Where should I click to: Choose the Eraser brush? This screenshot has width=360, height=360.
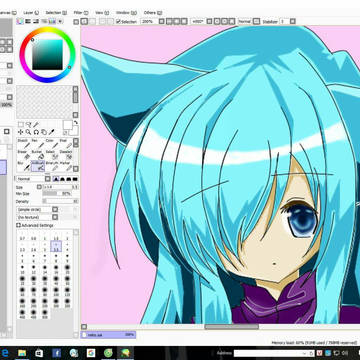(24, 155)
